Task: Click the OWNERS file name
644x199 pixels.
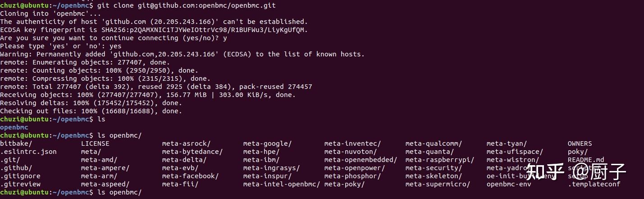Action: [580, 143]
